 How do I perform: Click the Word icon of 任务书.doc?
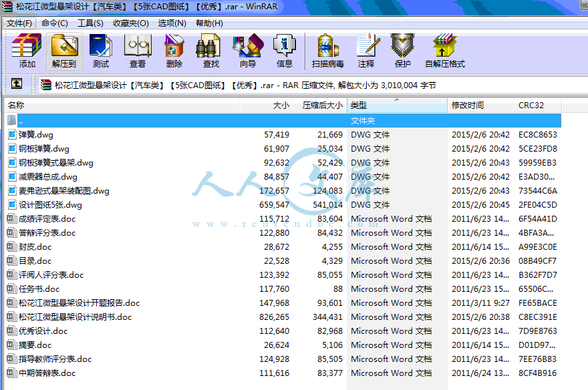[11, 289]
